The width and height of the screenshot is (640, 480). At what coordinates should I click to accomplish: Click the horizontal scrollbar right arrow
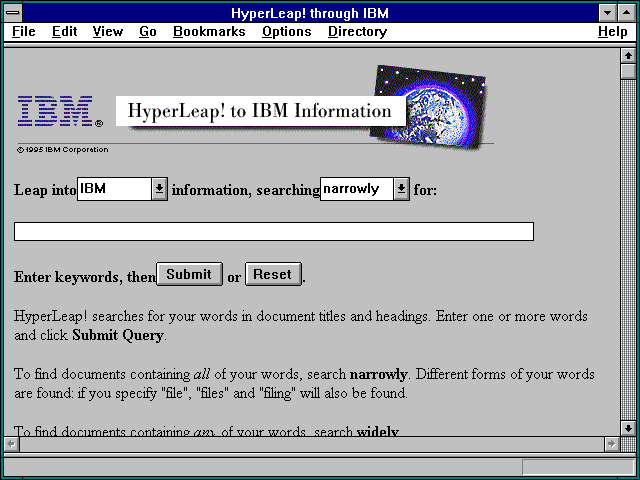coord(611,444)
